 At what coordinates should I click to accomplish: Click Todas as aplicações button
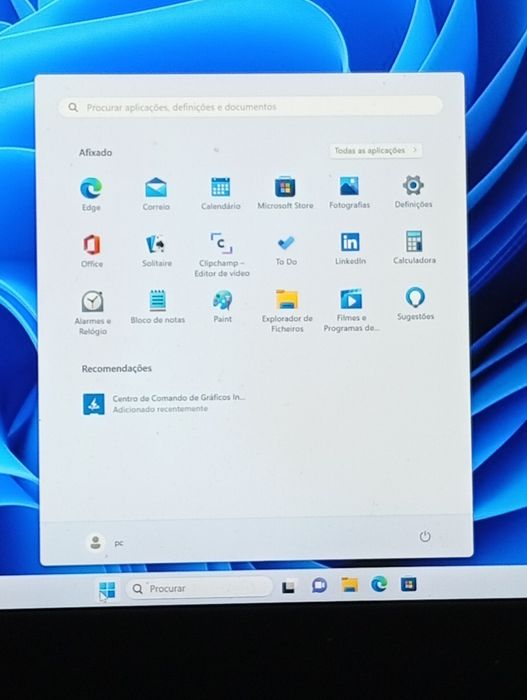(x=376, y=150)
